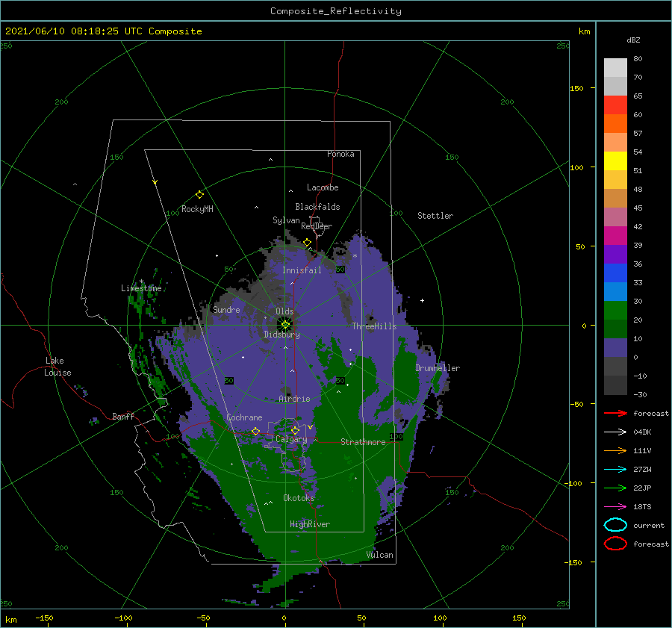Select the 20 dBZ green color swatch
Viewport: 672px width, 628px height.
coord(615,311)
